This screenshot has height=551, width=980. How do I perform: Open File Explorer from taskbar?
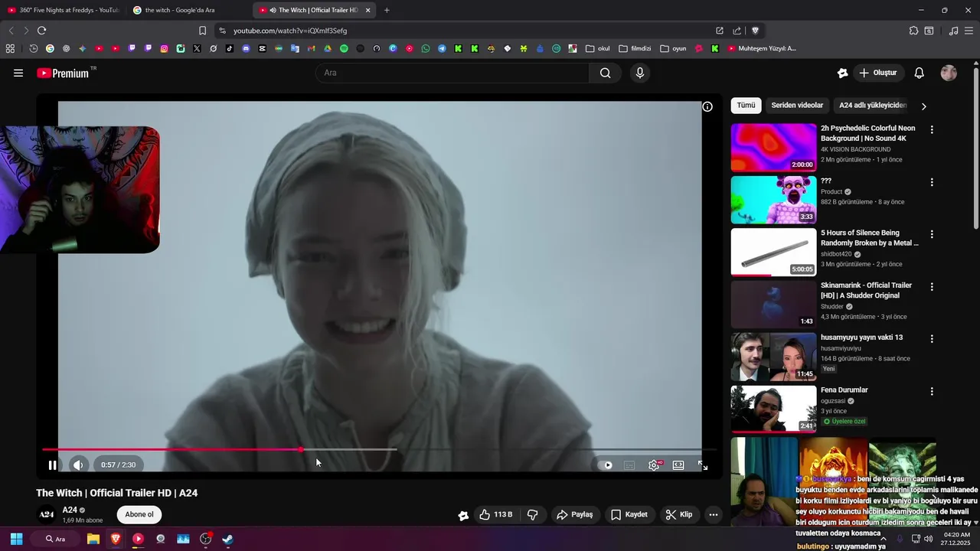93,539
